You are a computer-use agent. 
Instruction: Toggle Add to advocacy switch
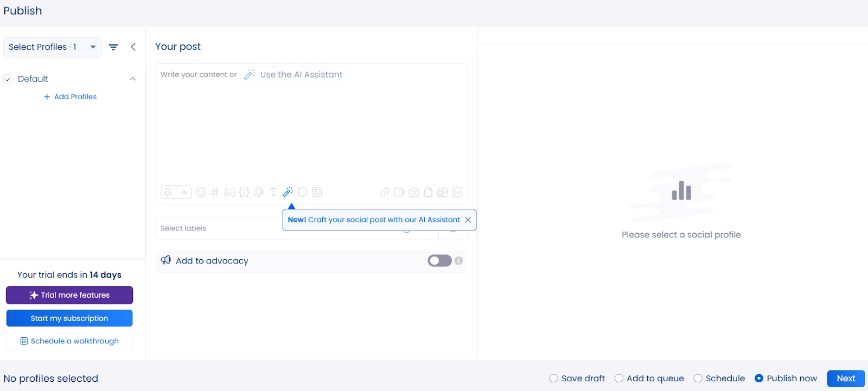(439, 261)
